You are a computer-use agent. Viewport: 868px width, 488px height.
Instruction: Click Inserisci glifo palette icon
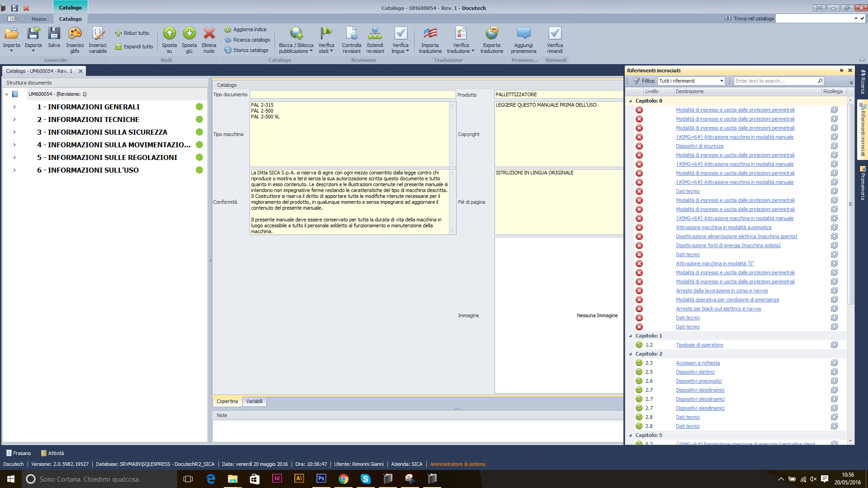point(75,34)
